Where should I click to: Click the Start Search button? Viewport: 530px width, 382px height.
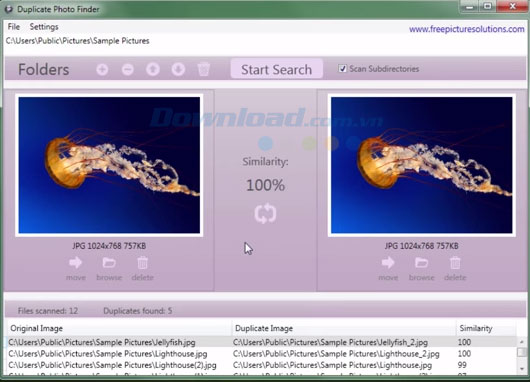(x=276, y=69)
